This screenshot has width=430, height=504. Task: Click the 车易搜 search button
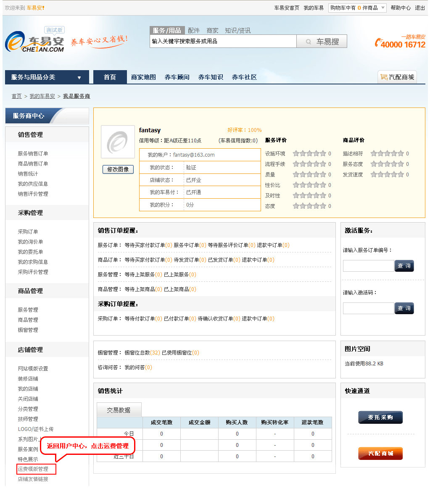coord(322,41)
